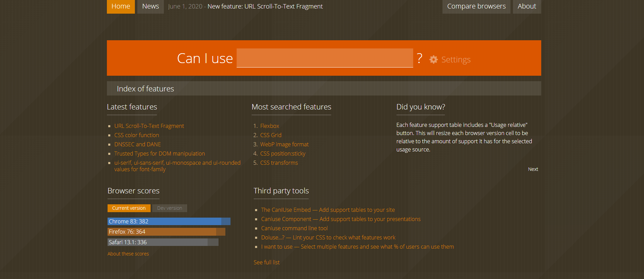Click the Browser scores heading
The image size is (644, 279).
pos(134,191)
